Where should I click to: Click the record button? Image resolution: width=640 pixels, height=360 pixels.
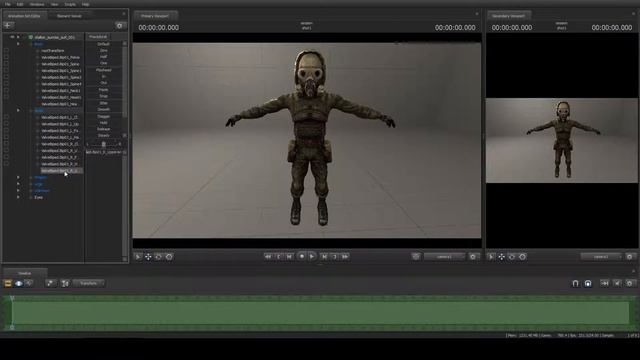click(302, 256)
